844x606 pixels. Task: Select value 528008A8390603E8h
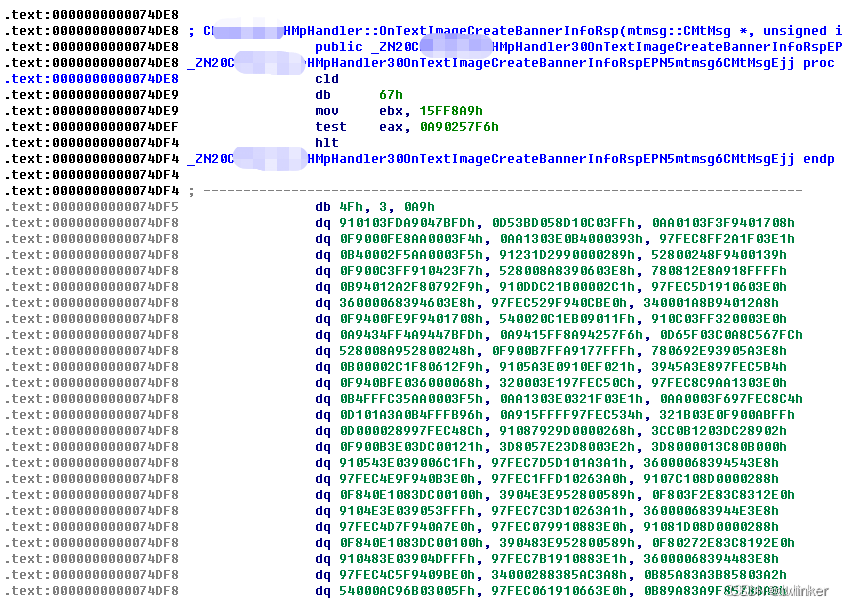pyautogui.click(x=567, y=271)
